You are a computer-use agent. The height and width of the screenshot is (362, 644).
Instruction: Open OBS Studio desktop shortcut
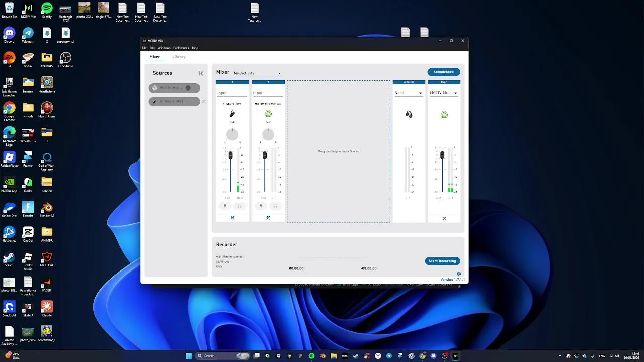pyautogui.click(x=65, y=60)
